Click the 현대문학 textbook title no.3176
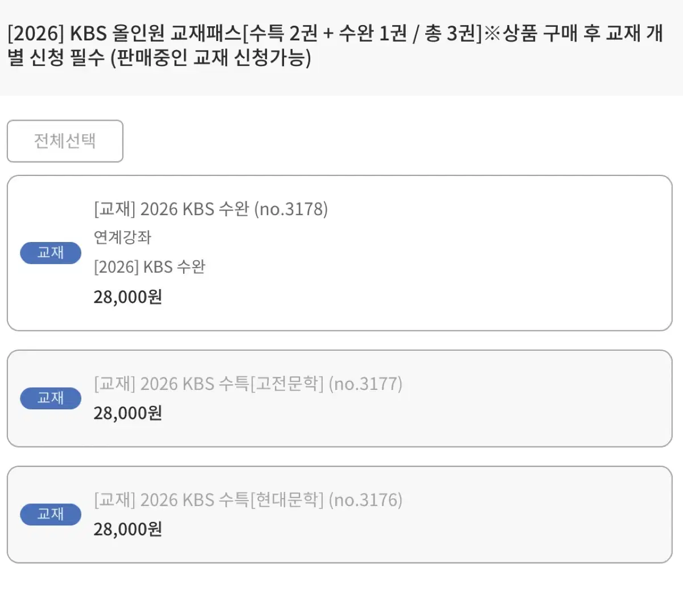Viewport: 683px width, 616px height. pos(248,500)
